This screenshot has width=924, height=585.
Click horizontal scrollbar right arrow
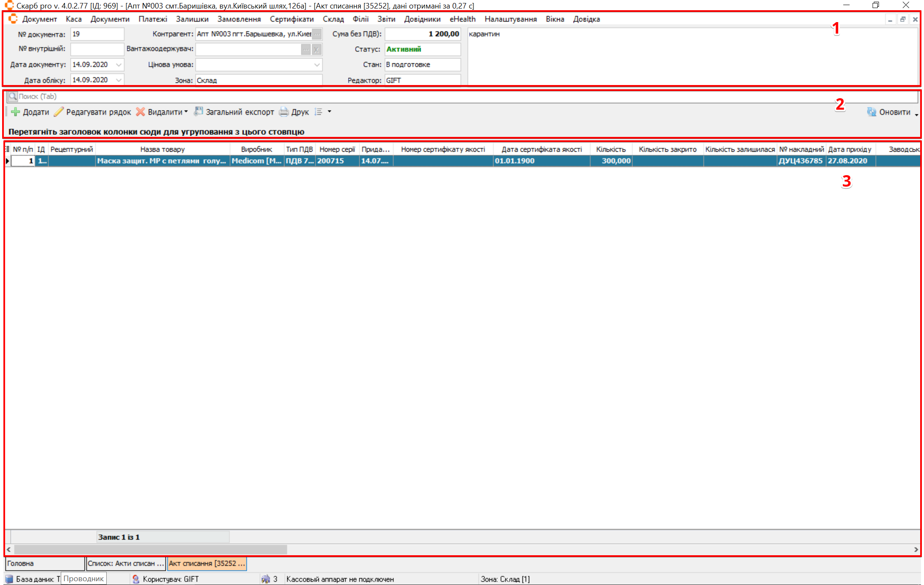(916, 550)
